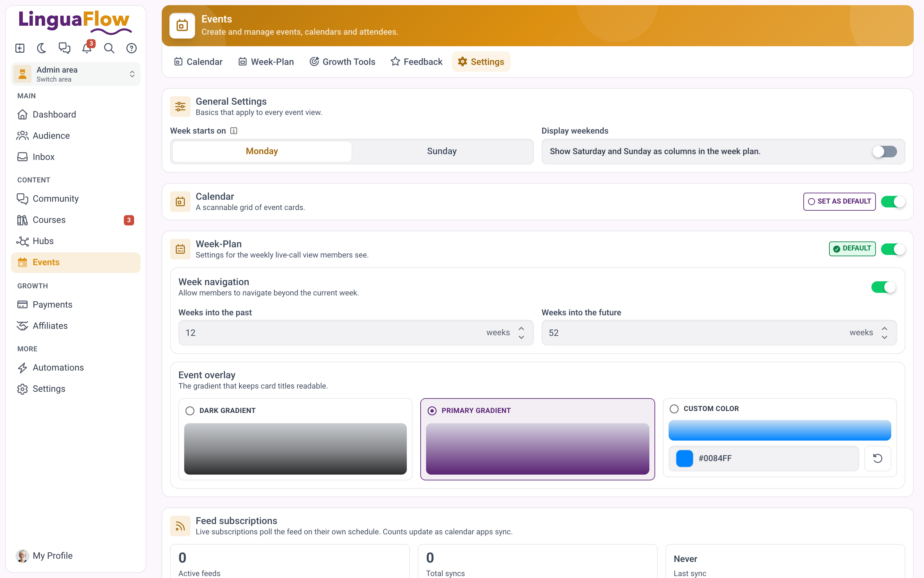Screen dimensions: 924x578
Task: Choose Sunday as week start
Action: 442,151
